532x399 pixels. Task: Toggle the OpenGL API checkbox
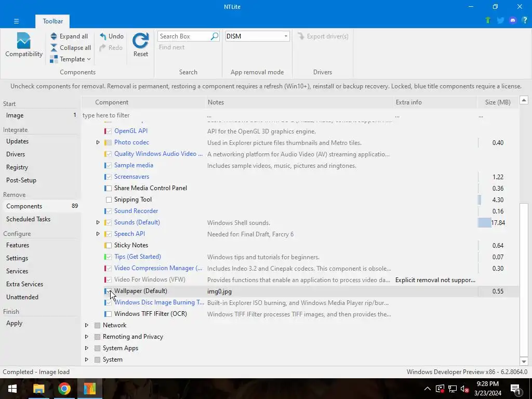tap(109, 131)
